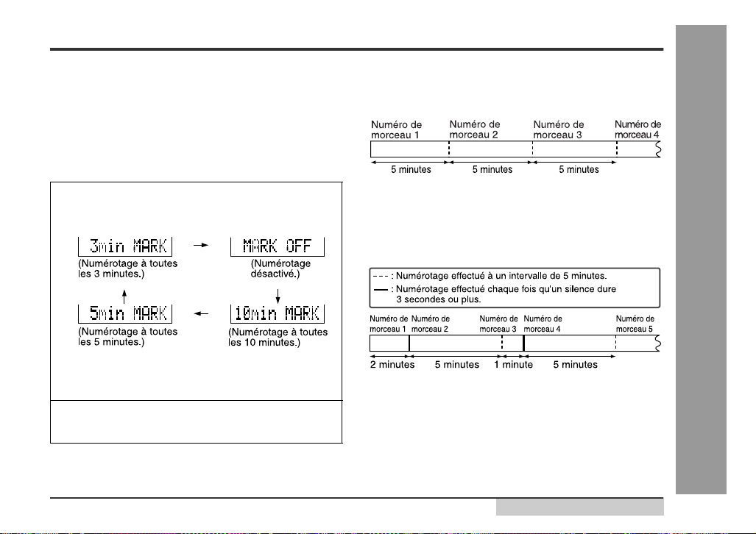756x534 pixels.
Task: Click 'Numéro de morceau 1' in top diagram
Action: pyautogui.click(x=396, y=129)
